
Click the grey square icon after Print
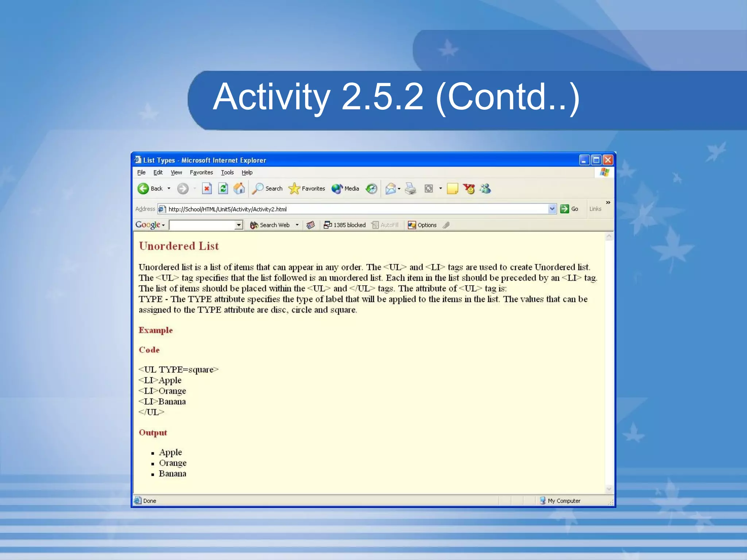tap(429, 188)
